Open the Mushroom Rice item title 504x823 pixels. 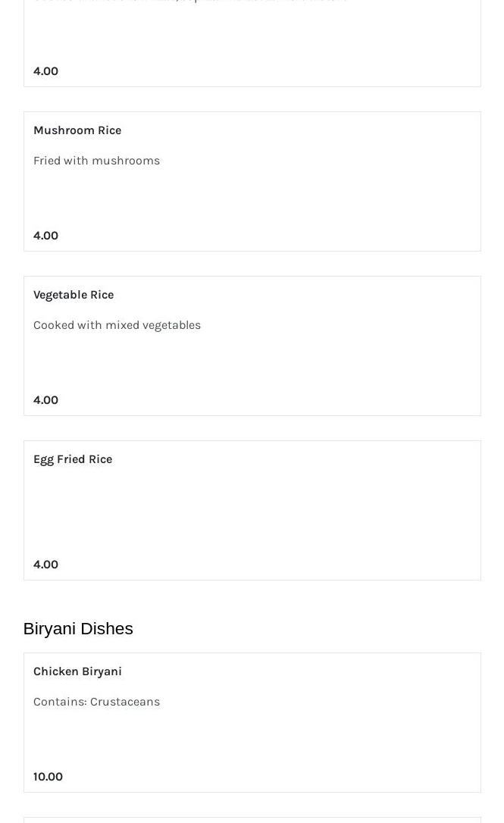(x=77, y=130)
